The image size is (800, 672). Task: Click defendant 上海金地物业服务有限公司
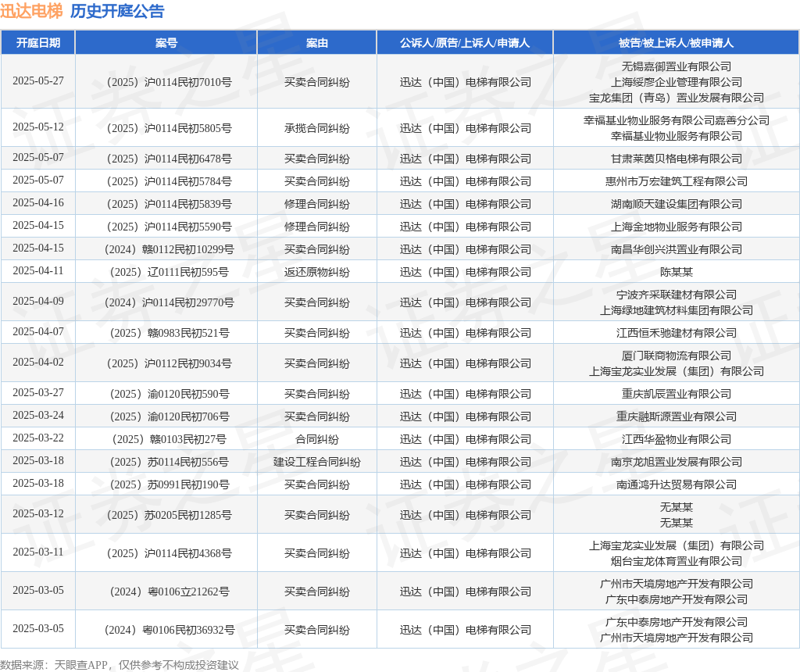pyautogui.click(x=676, y=227)
